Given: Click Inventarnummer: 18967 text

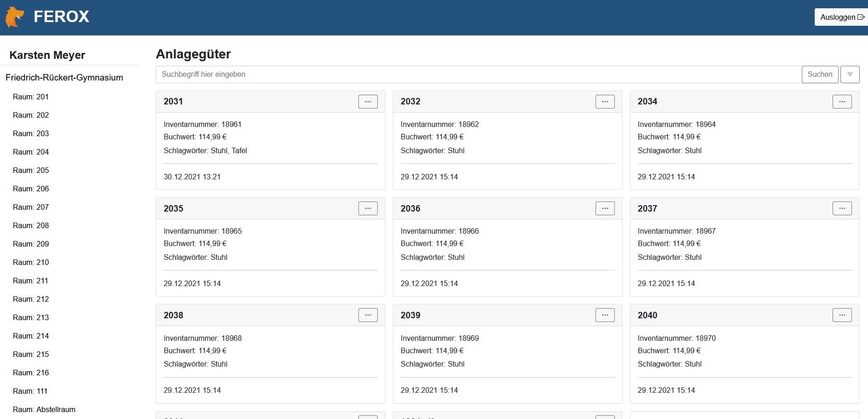Looking at the screenshot, I should coord(677,231).
